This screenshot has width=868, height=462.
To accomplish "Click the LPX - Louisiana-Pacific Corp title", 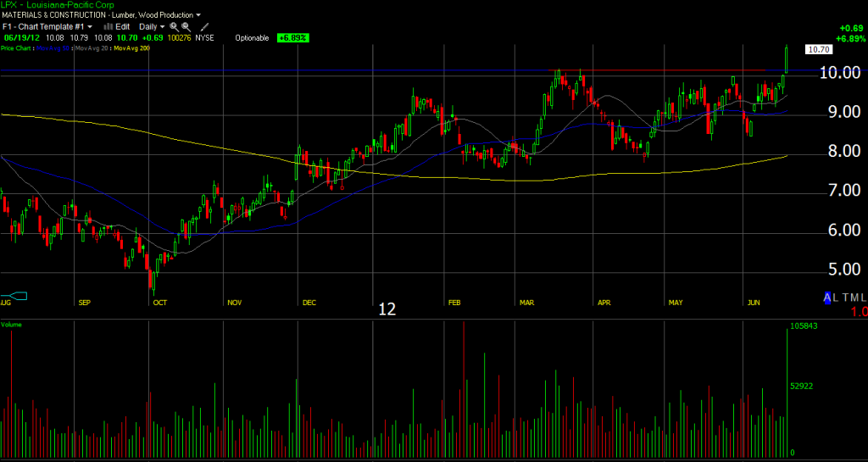I will 56,5.
